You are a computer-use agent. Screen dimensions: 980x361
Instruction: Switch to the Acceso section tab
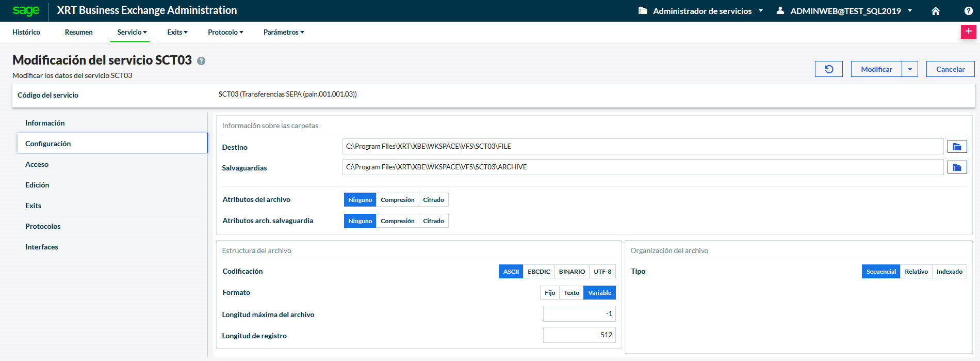pyautogui.click(x=37, y=164)
